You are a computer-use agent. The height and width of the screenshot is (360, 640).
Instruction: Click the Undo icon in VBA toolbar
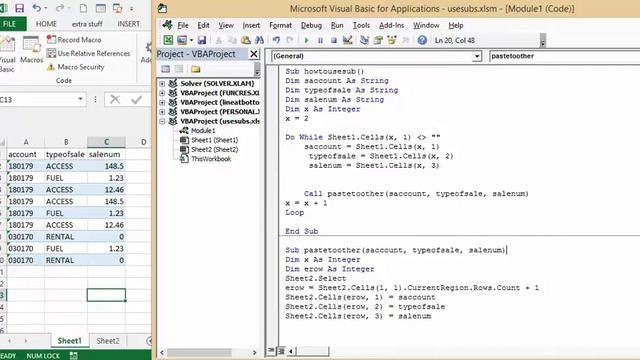(x=276, y=40)
